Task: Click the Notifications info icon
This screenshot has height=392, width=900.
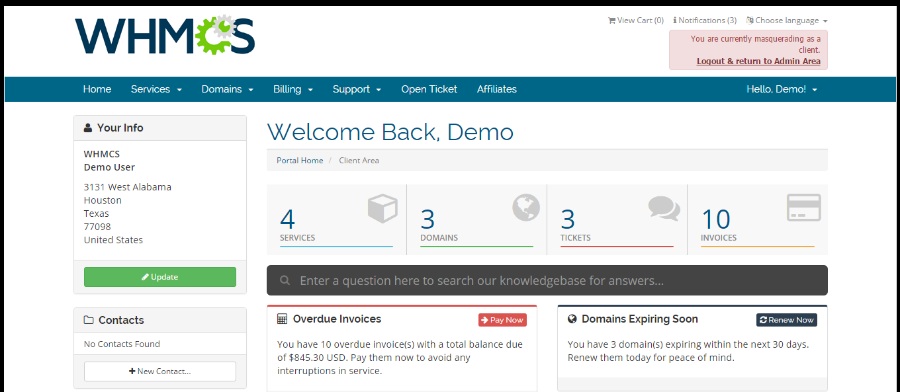Action: [x=675, y=21]
